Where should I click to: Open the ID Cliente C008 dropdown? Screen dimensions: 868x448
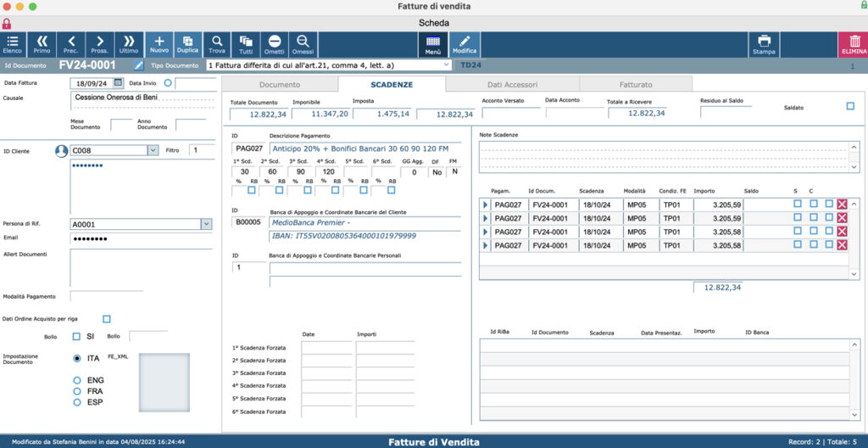pyautogui.click(x=153, y=150)
